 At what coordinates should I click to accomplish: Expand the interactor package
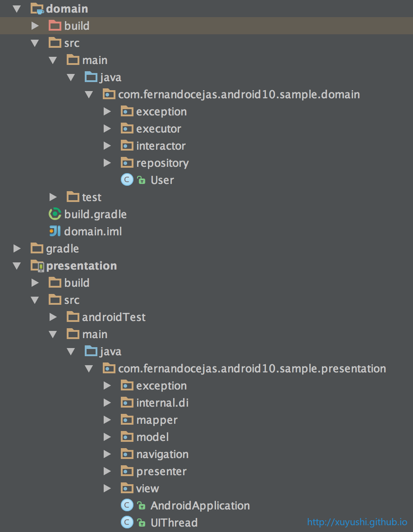(107, 146)
